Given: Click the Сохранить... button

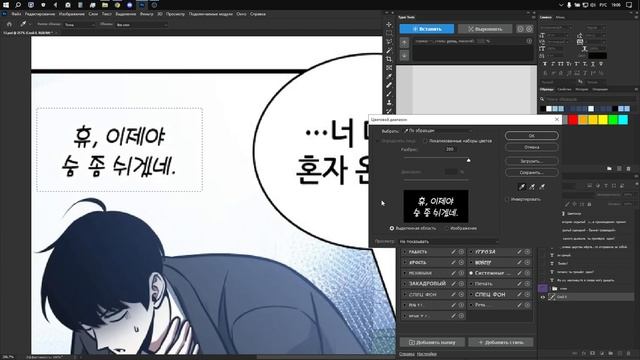Looking at the screenshot, I should tap(531, 173).
